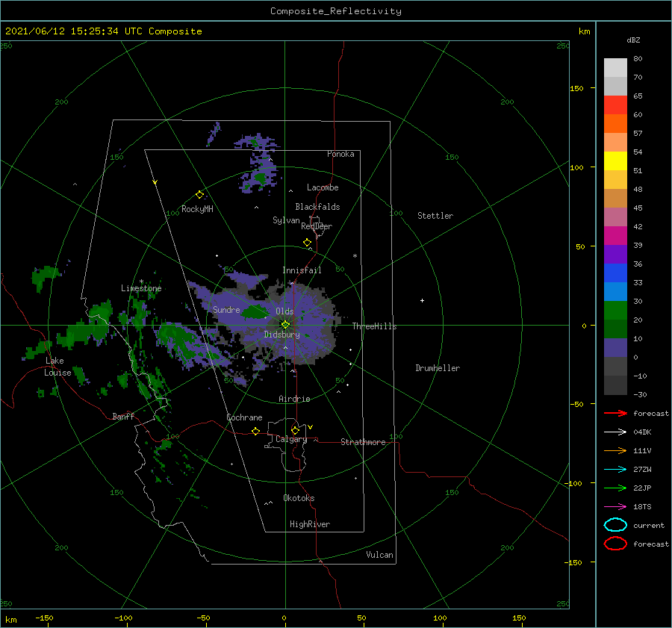Click the Composite_Reflectivity title
The height and width of the screenshot is (628, 672).
[335, 11]
